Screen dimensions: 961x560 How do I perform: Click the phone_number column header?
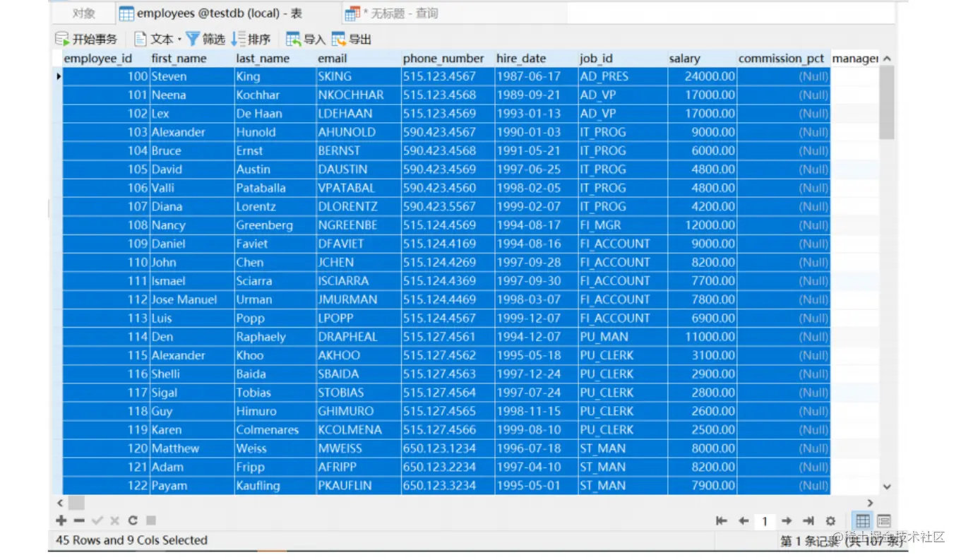[448, 59]
